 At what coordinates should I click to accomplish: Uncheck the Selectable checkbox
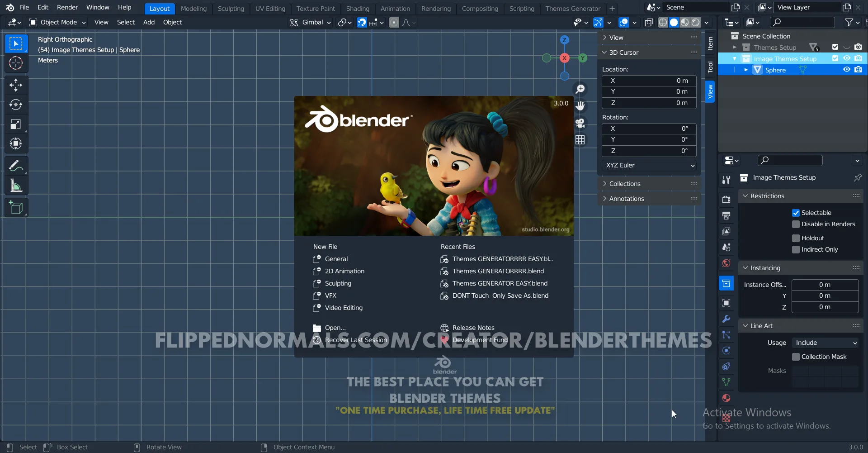pos(796,213)
